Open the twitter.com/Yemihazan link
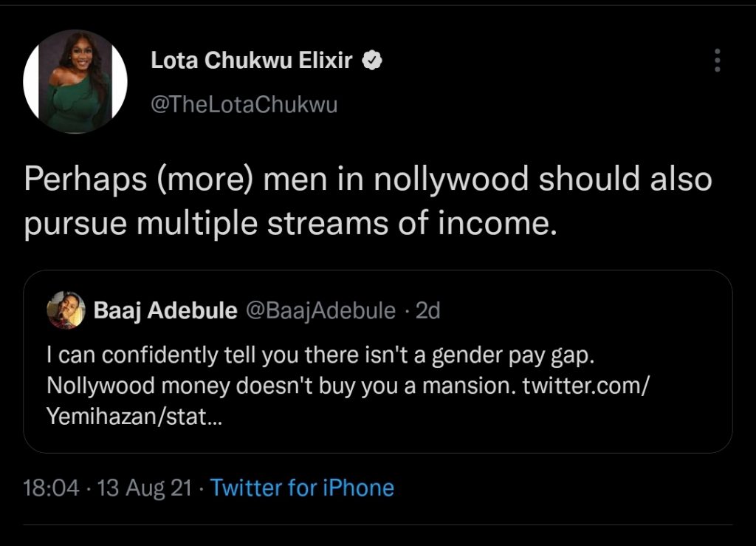Image resolution: width=756 pixels, height=546 pixels. (x=585, y=386)
